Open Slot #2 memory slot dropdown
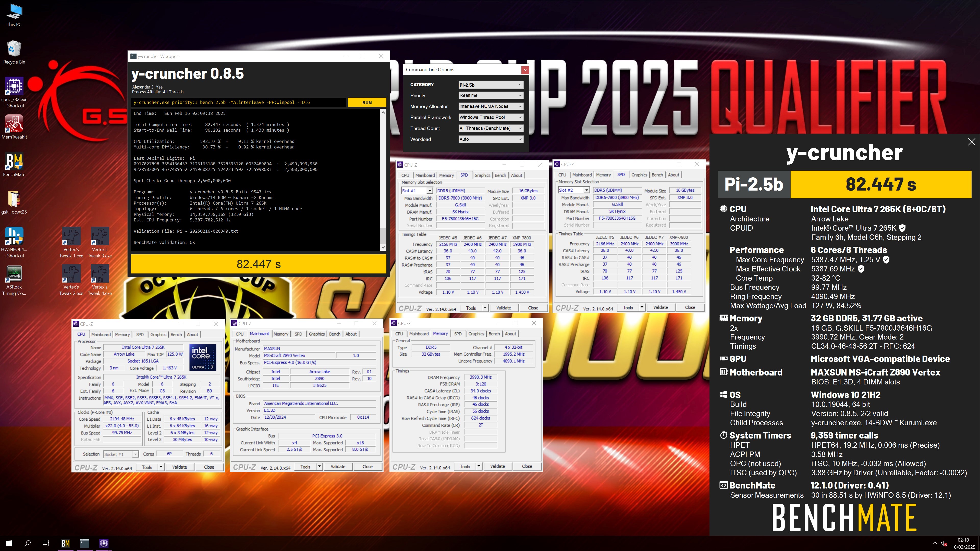The width and height of the screenshot is (980, 551). (574, 190)
